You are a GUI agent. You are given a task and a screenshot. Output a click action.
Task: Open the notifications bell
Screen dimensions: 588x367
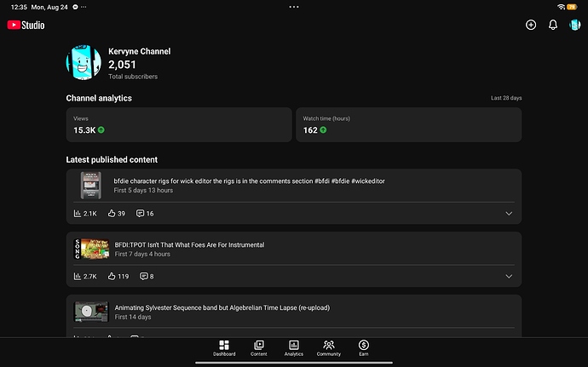pyautogui.click(x=553, y=25)
